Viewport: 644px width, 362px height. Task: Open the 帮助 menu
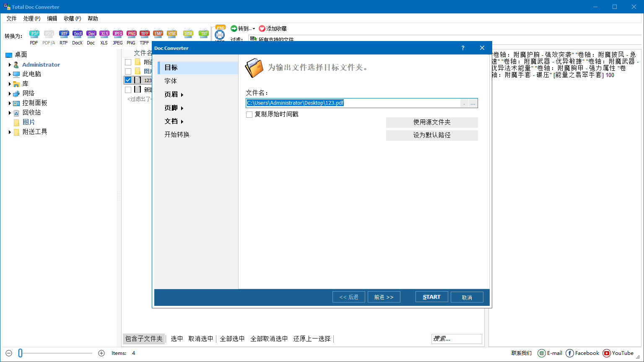pyautogui.click(x=93, y=18)
